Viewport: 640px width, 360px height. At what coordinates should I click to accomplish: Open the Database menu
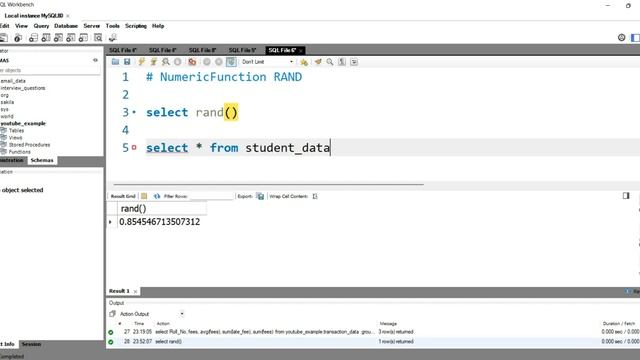point(66,26)
